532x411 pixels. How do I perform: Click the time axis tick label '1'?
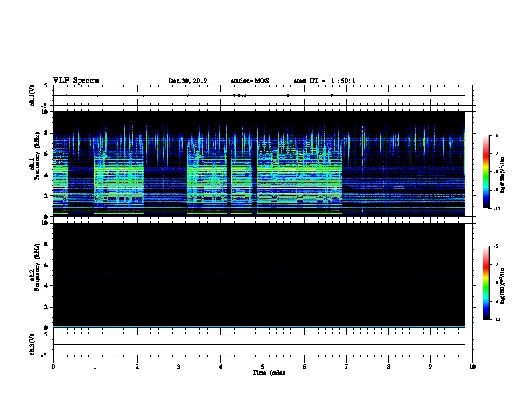click(95, 367)
